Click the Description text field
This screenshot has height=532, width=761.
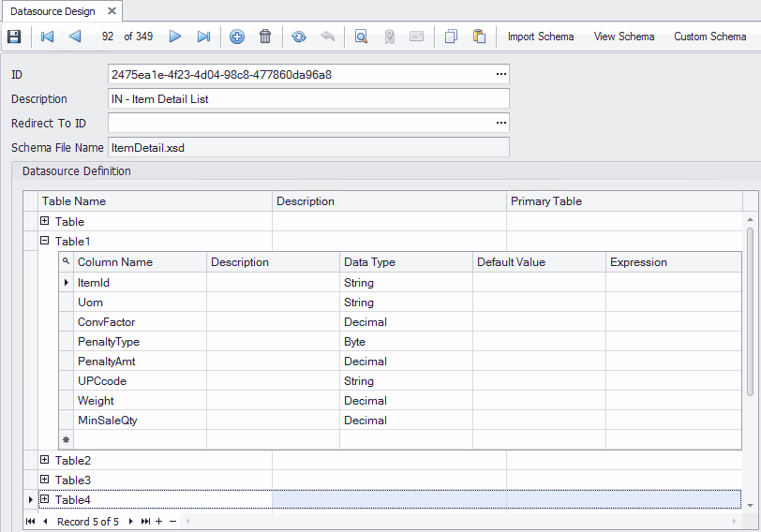(x=308, y=98)
